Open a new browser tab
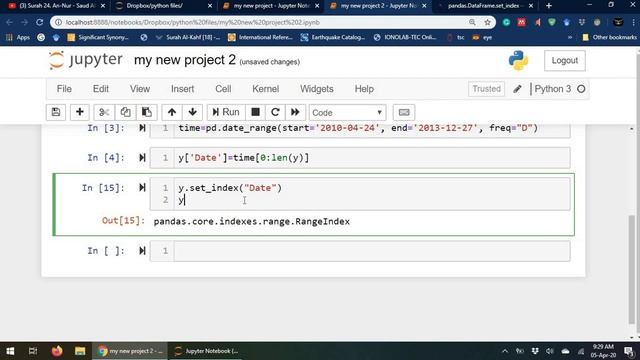This screenshot has width=640, height=360. [549, 6]
